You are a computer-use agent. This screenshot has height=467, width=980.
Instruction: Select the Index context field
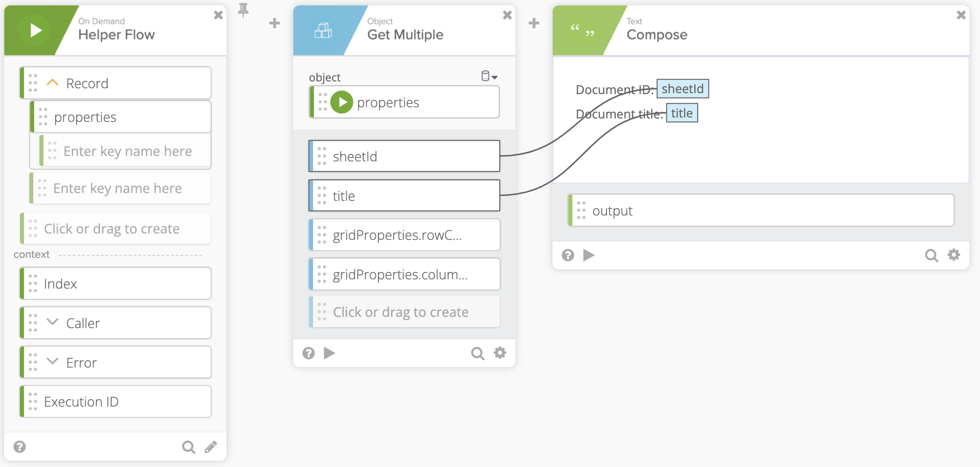point(116,284)
